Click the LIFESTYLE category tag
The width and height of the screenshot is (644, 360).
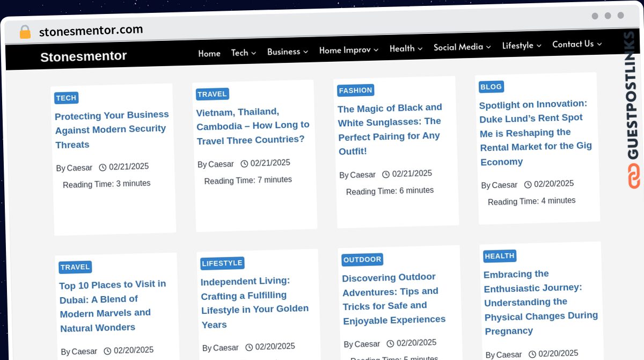(x=222, y=263)
